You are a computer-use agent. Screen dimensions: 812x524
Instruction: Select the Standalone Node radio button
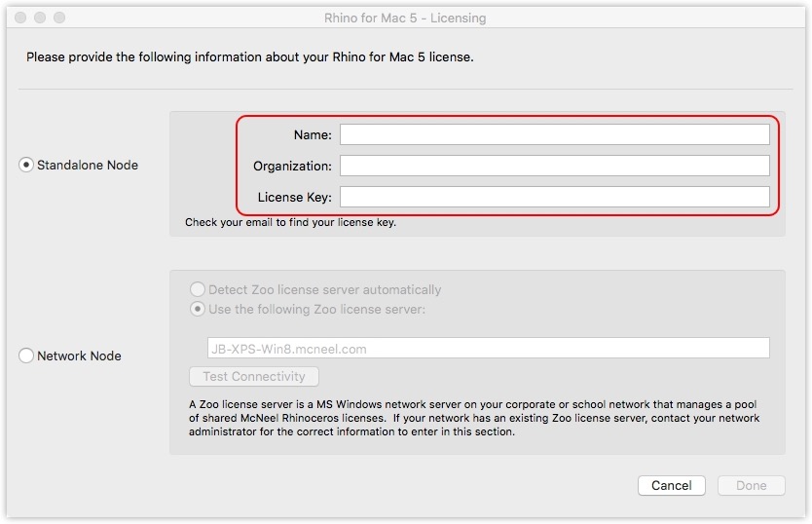pyautogui.click(x=26, y=165)
